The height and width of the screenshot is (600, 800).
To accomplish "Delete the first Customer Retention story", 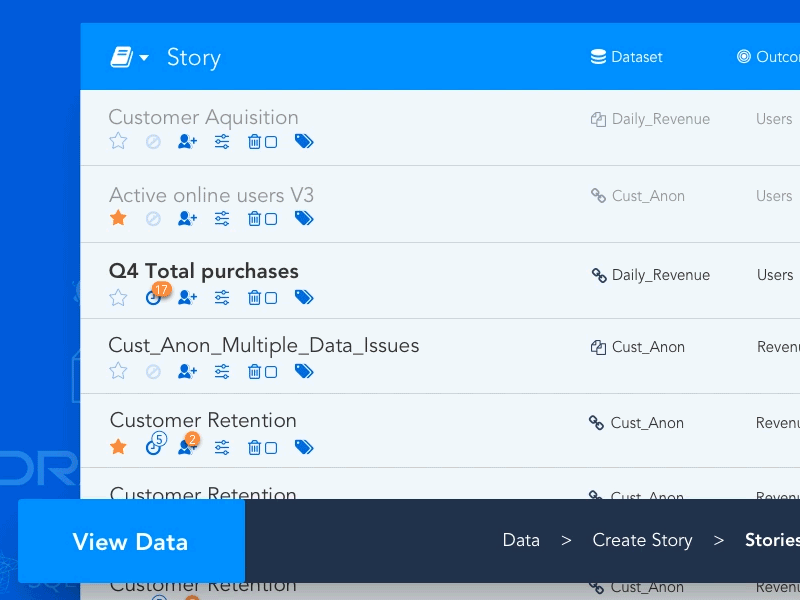I will click(x=254, y=447).
